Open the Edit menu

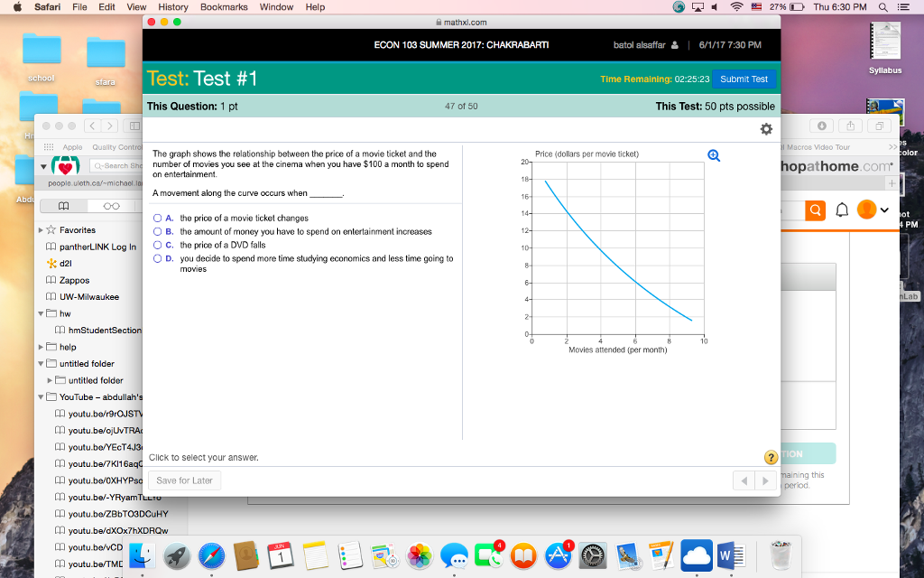tap(106, 7)
